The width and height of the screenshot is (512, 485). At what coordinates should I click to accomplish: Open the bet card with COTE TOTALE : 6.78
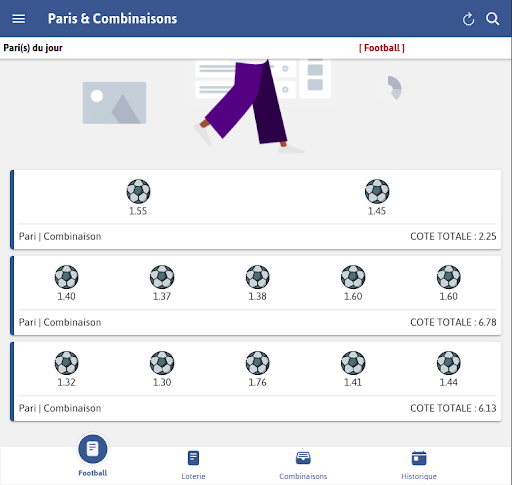point(256,296)
